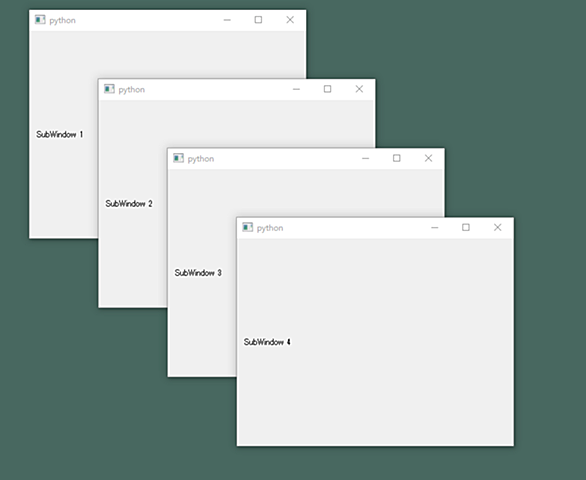Minimize the SubWindow 1 window

[x=227, y=20]
